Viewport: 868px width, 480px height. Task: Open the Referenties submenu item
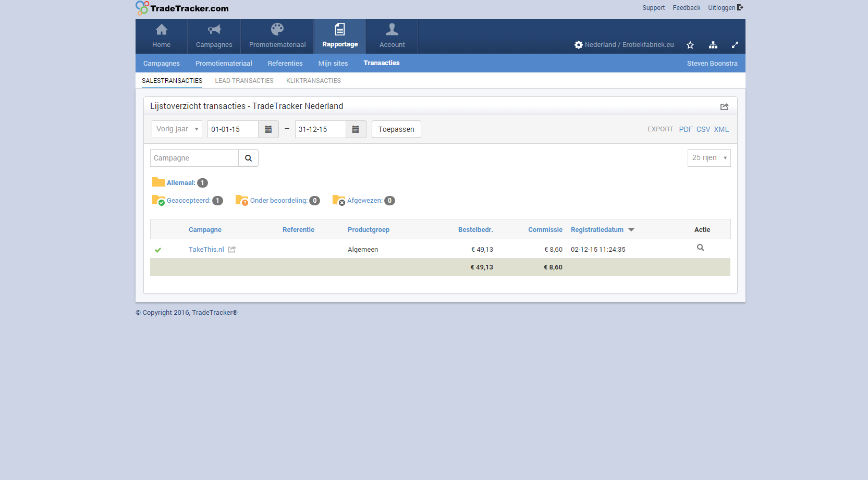tap(285, 63)
